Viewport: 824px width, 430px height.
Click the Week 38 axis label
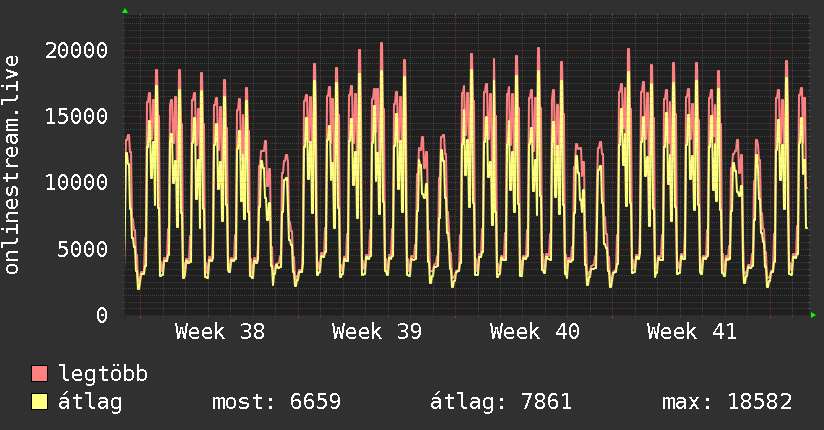[220, 332]
